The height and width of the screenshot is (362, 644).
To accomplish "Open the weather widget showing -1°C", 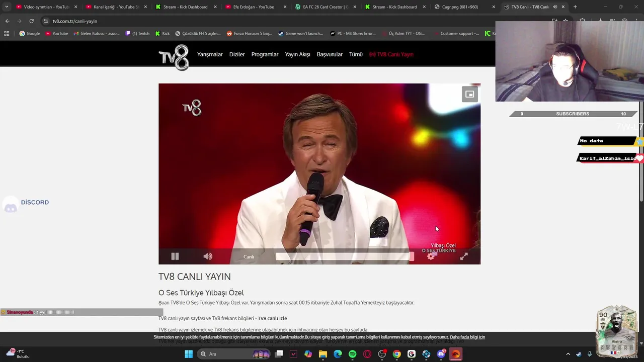I will (x=18, y=353).
